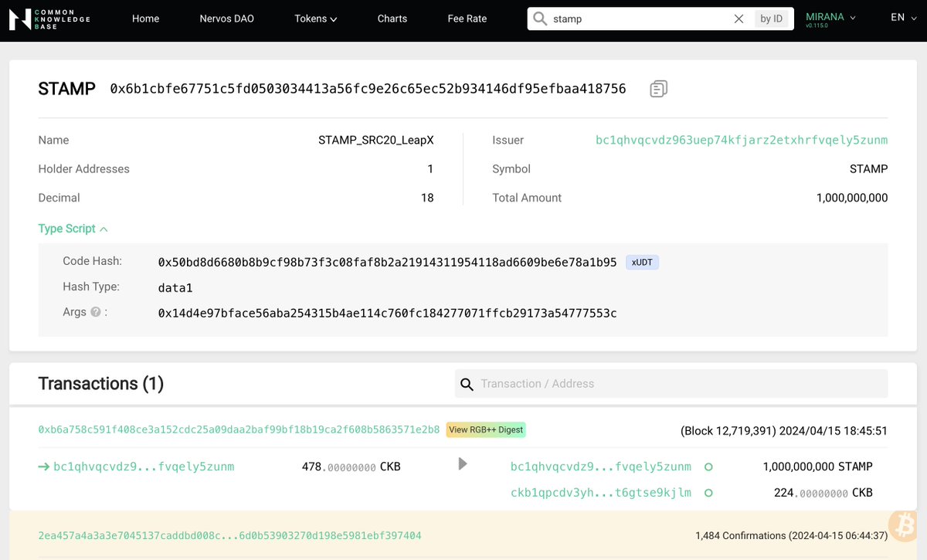
Task: Navigate to the Charts page
Action: 392,18
